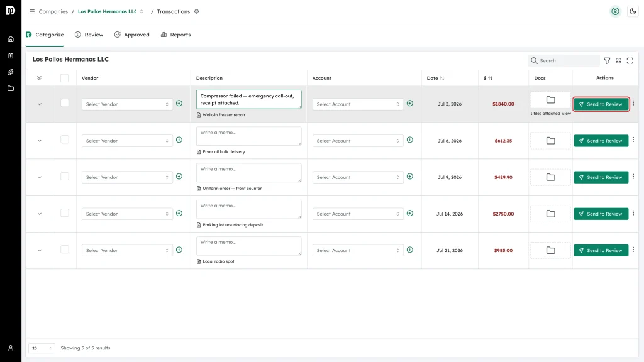The image size is (644, 362).
Task: Click the gear icon next to Transactions
Action: (197, 11)
